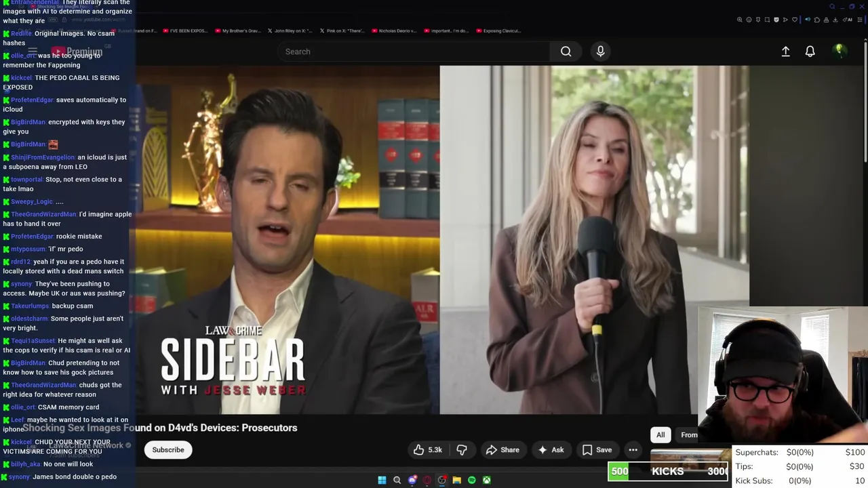Click Sweepy_Logic username in chat

[32, 201]
